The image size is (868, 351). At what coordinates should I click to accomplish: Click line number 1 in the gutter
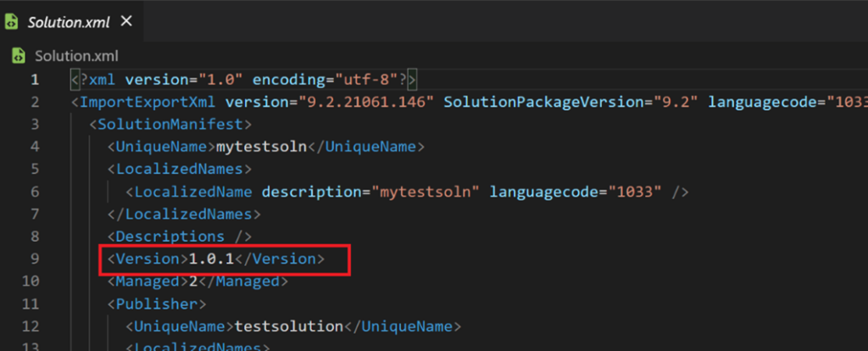click(x=34, y=80)
